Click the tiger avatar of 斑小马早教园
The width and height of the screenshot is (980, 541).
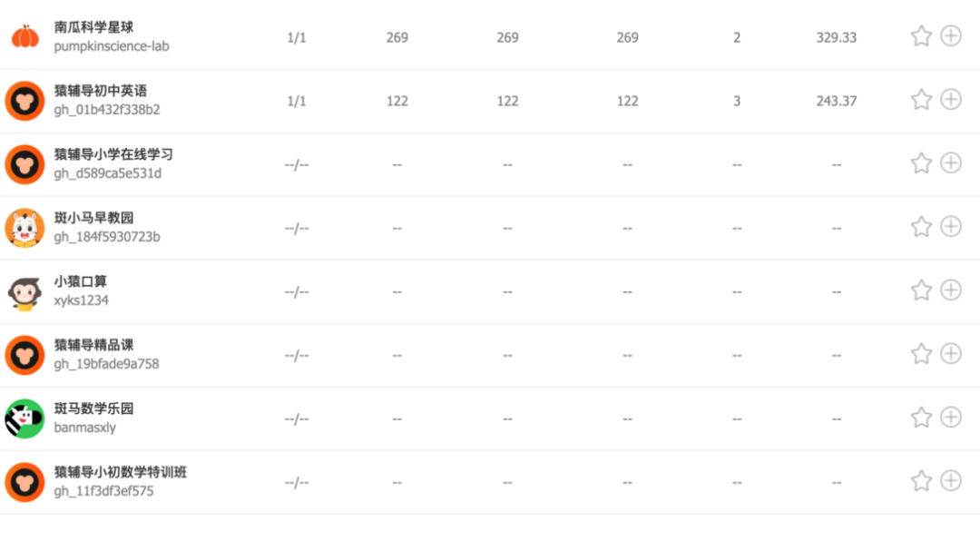[24, 228]
